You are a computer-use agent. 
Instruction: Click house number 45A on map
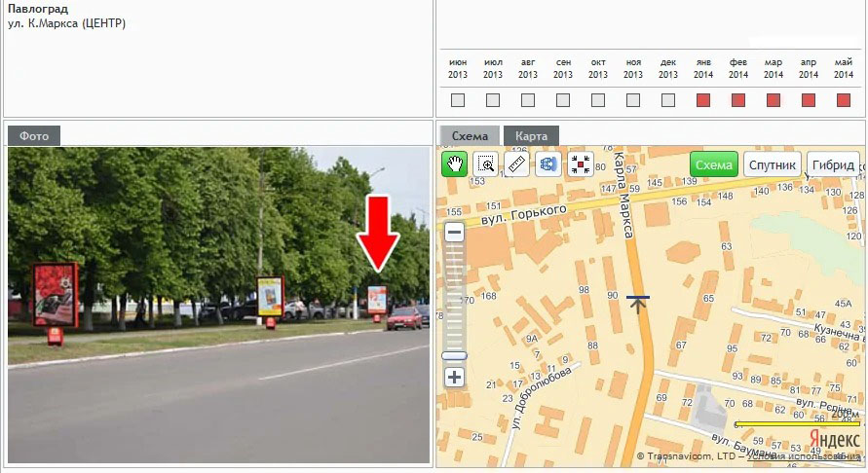coord(843,303)
